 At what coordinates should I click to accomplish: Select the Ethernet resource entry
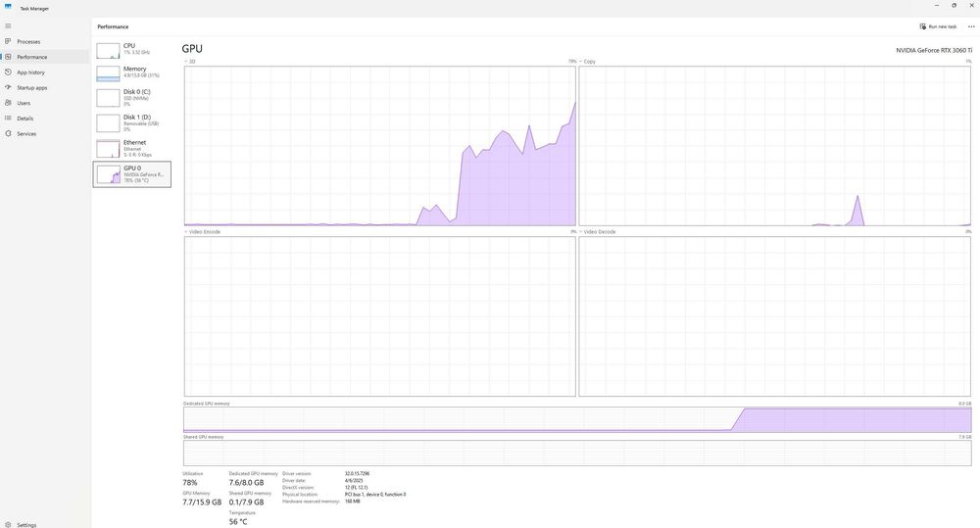[x=132, y=148]
